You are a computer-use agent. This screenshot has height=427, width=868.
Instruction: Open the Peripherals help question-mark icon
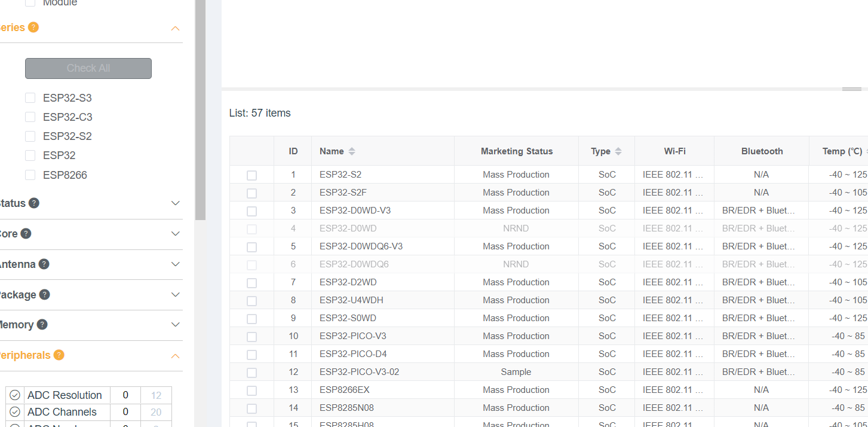59,355
